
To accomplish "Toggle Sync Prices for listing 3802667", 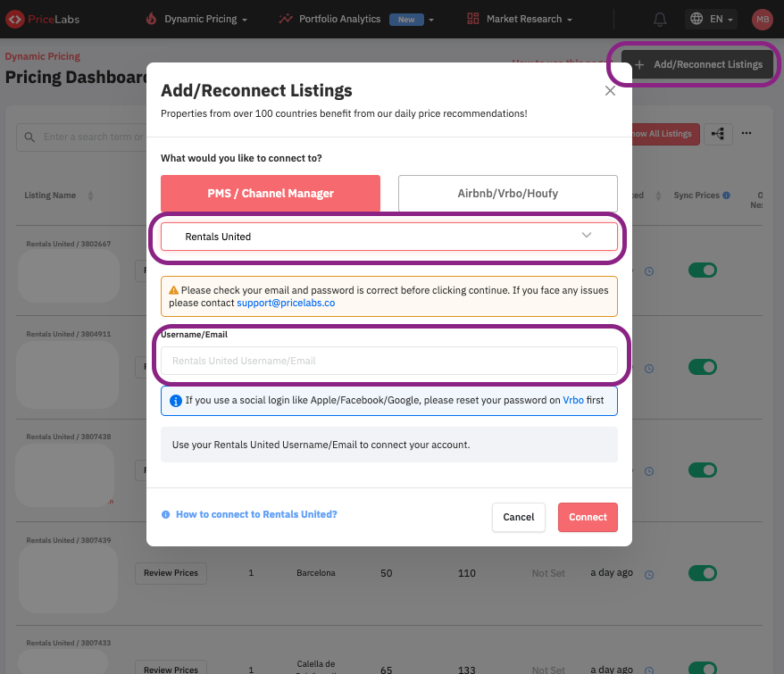I will tap(702, 270).
